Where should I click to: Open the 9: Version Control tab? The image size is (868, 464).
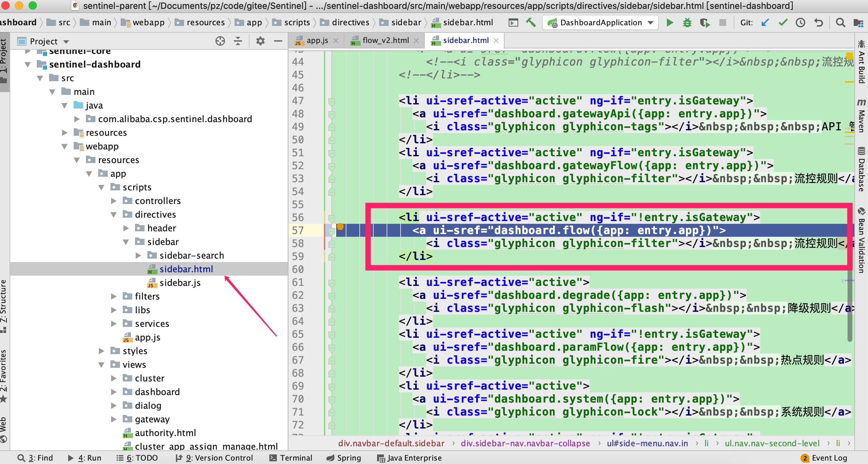(x=214, y=458)
